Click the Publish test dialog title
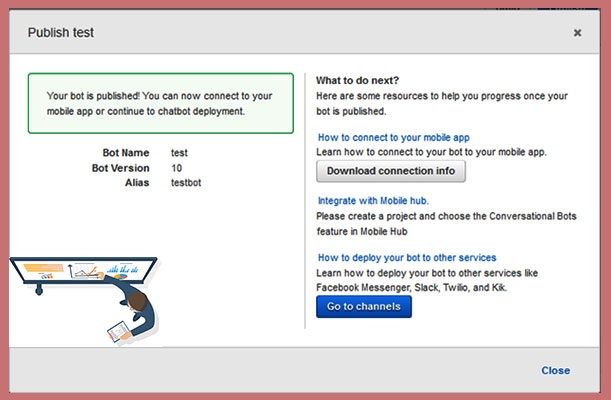The height and width of the screenshot is (400, 611). coord(61,33)
